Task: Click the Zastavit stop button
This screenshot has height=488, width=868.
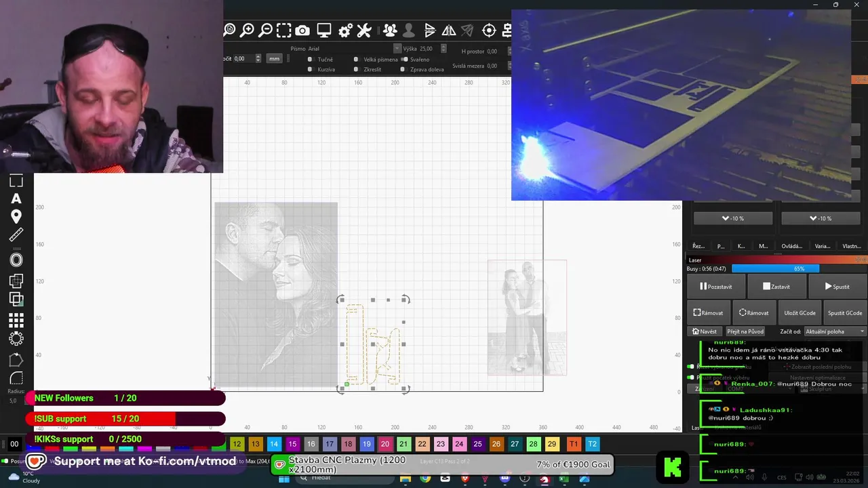Action: tap(776, 287)
